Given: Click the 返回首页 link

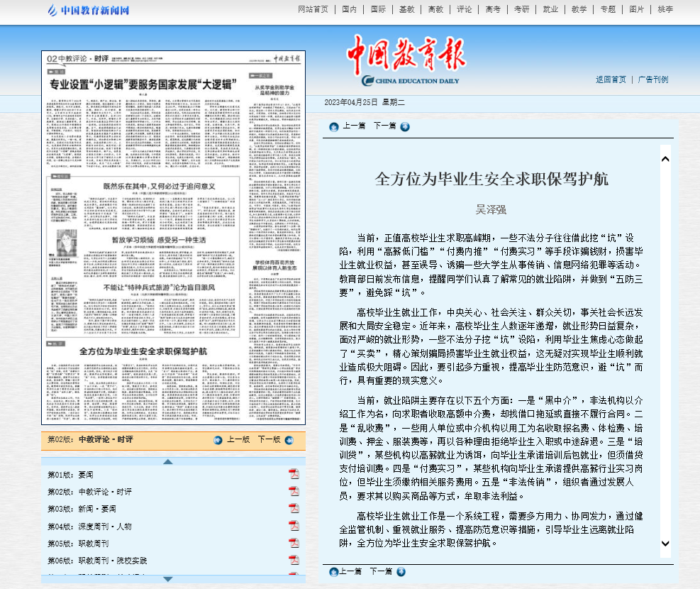Looking at the screenshot, I should point(611,79).
